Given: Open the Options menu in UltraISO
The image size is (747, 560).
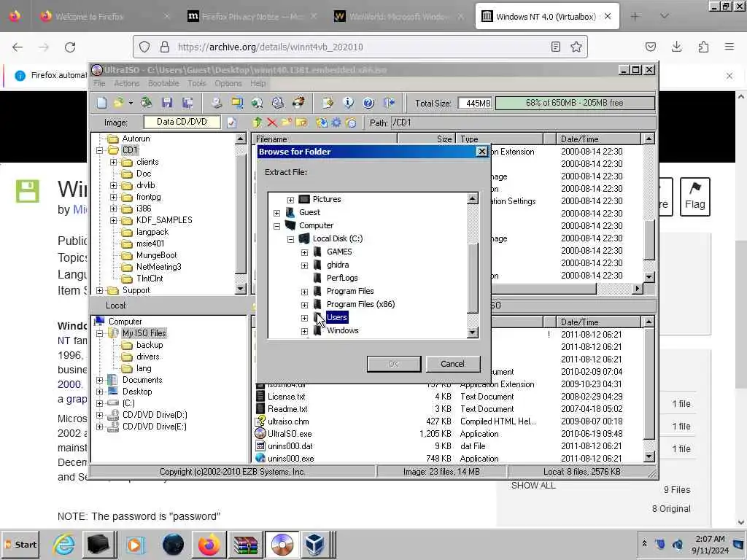Looking at the screenshot, I should coord(228,83).
